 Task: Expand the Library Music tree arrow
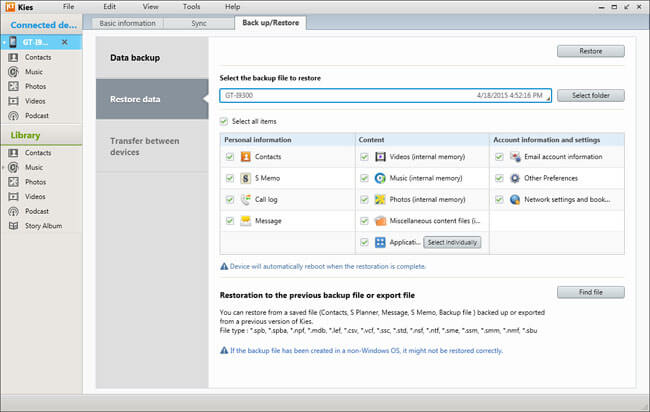tap(4, 167)
